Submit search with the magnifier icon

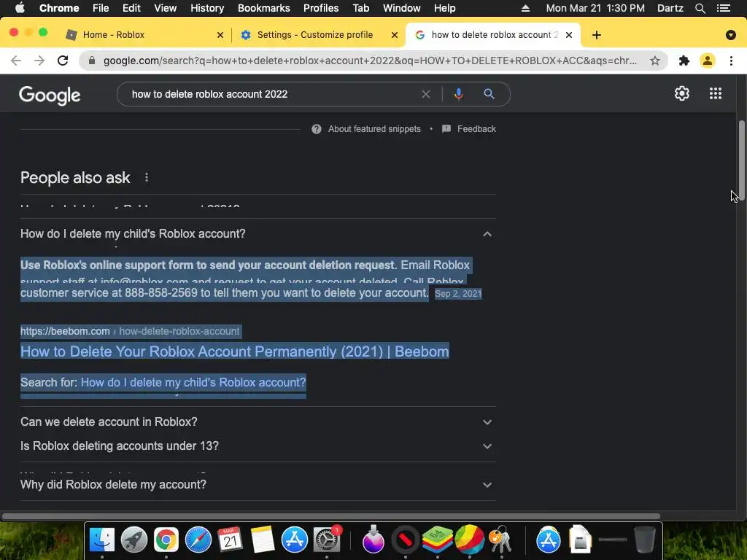coord(489,94)
